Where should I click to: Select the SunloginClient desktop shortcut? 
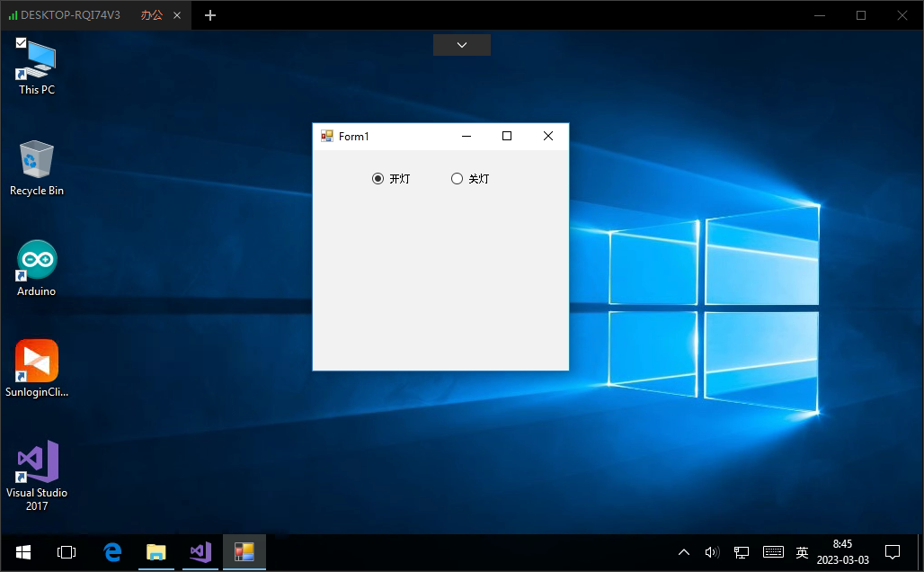coord(37,369)
